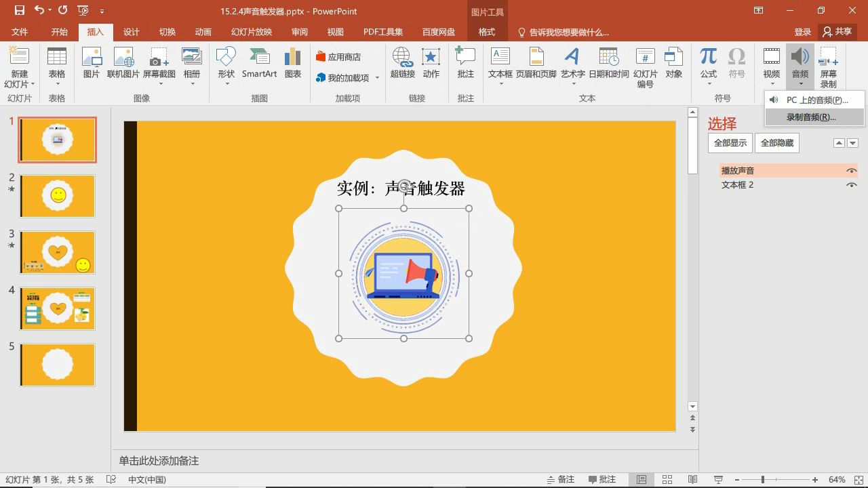Switch to the 开始 home tab
The image size is (868, 488).
tap(59, 32)
